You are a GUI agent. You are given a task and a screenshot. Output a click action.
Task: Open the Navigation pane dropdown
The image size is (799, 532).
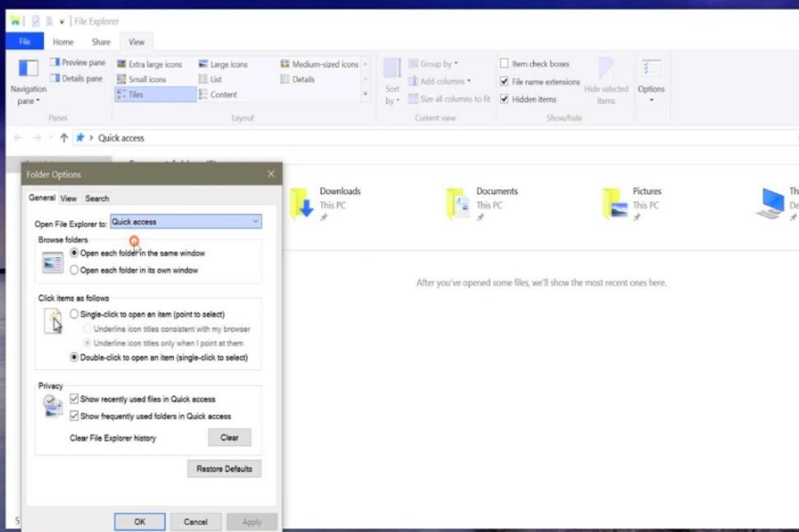(28, 81)
